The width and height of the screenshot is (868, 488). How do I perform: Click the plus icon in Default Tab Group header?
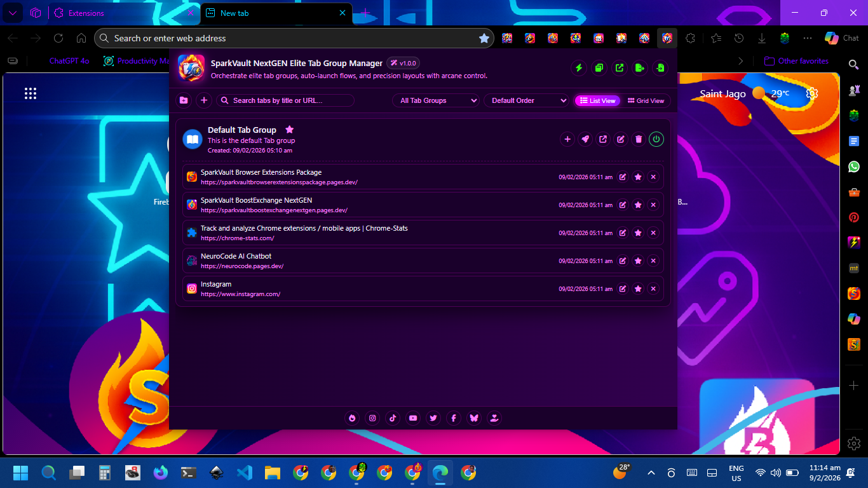coord(567,139)
